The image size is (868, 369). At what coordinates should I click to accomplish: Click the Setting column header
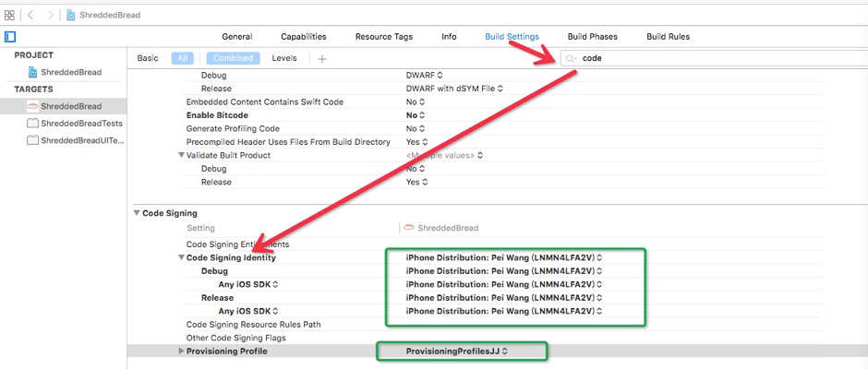pos(200,228)
